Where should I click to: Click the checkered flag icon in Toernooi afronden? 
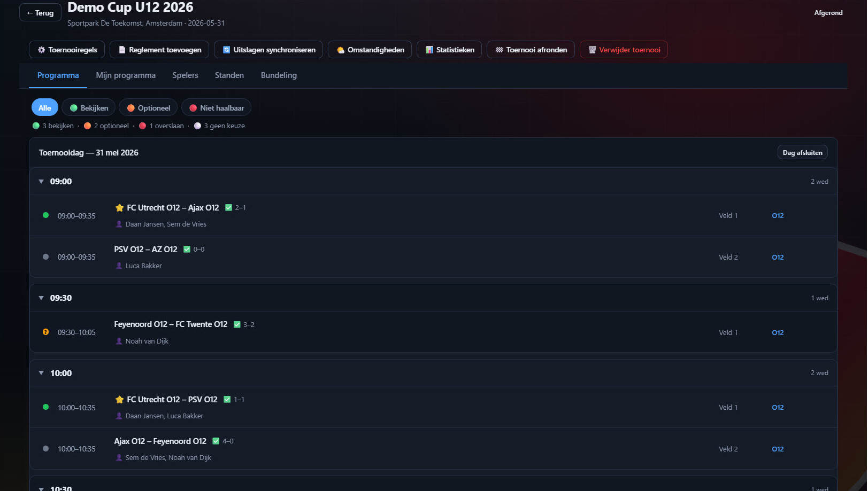pyautogui.click(x=499, y=50)
